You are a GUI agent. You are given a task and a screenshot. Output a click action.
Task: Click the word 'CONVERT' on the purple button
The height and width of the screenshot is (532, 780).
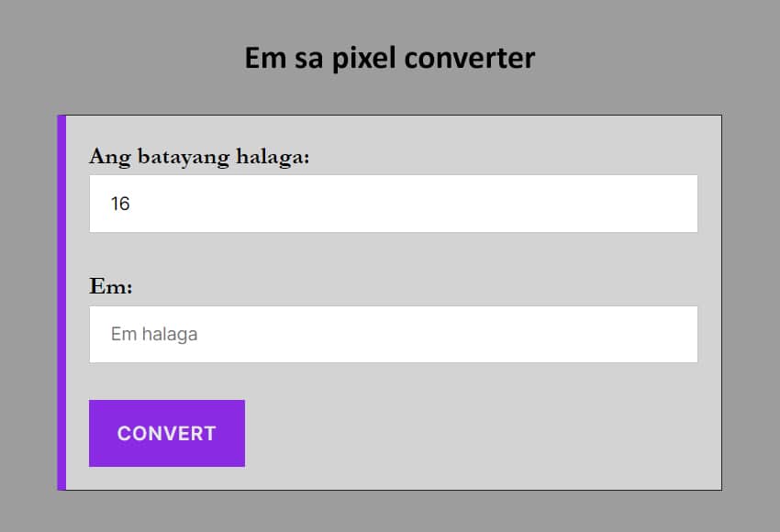167,433
